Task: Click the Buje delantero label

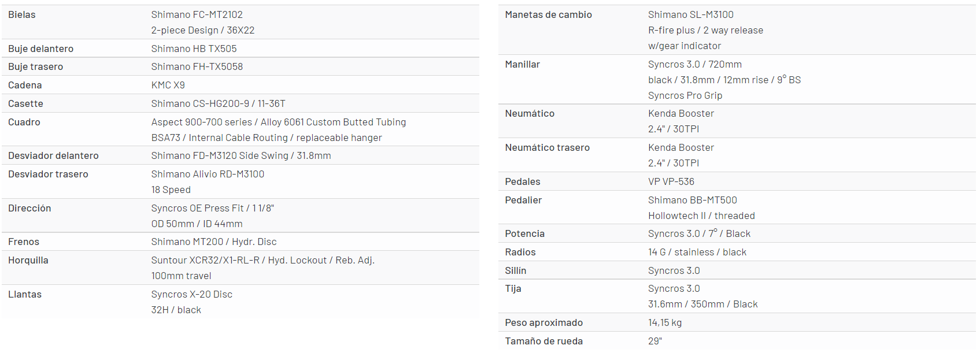Action: (x=40, y=49)
